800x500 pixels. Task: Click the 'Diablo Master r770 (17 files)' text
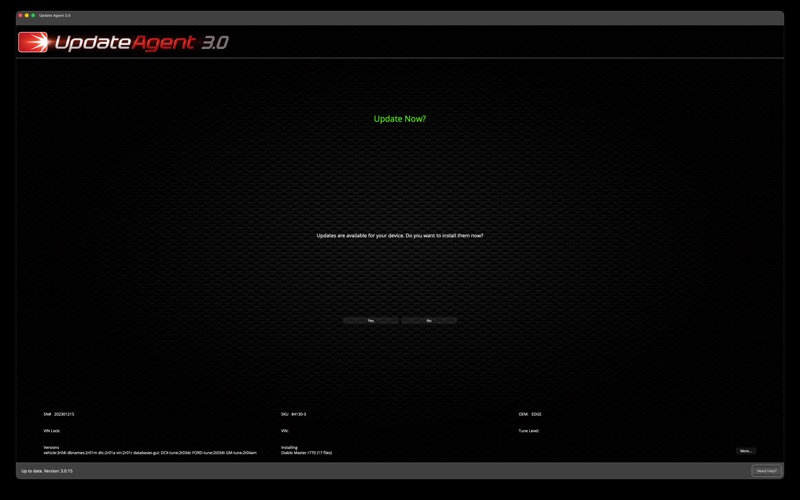306,453
